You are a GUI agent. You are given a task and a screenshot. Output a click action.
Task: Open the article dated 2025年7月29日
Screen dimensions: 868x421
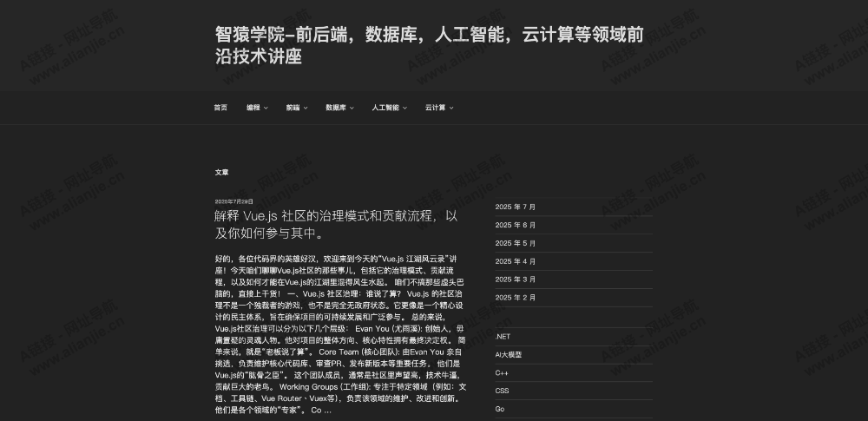click(x=234, y=201)
